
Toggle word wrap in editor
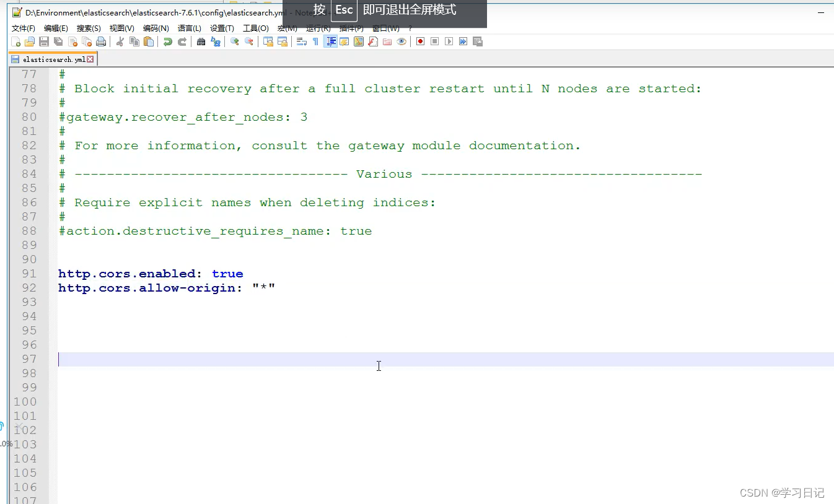pyautogui.click(x=301, y=41)
